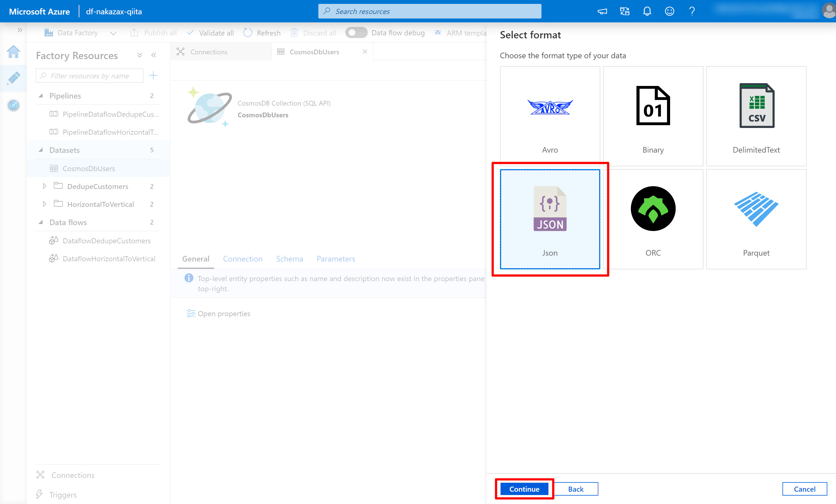This screenshot has width=836, height=504.
Task: Open the ARM template menu
Action: pyautogui.click(x=460, y=33)
